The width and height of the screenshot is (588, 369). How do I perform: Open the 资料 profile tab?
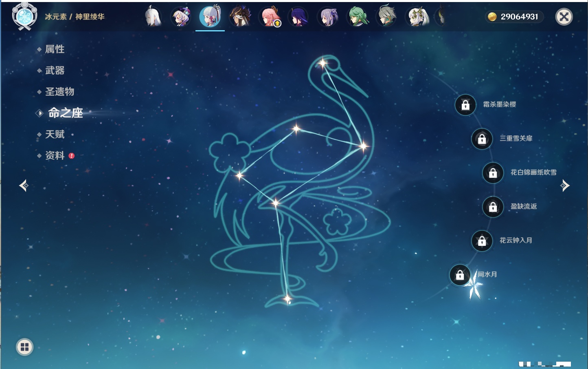(55, 155)
